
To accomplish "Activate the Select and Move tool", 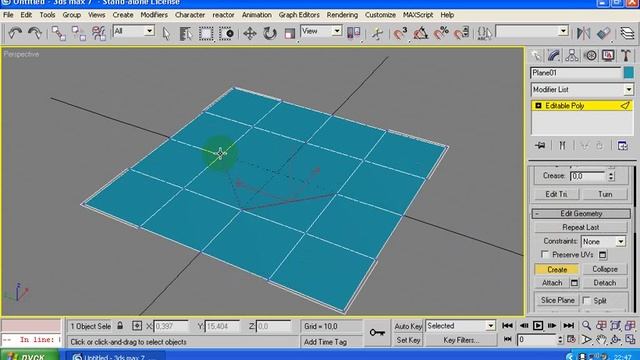I will coord(249,33).
